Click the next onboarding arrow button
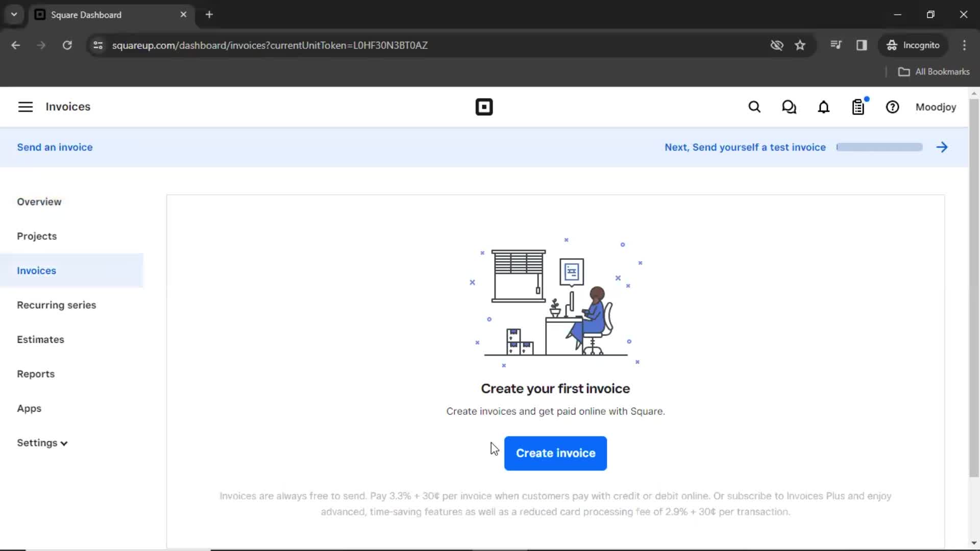 point(942,147)
